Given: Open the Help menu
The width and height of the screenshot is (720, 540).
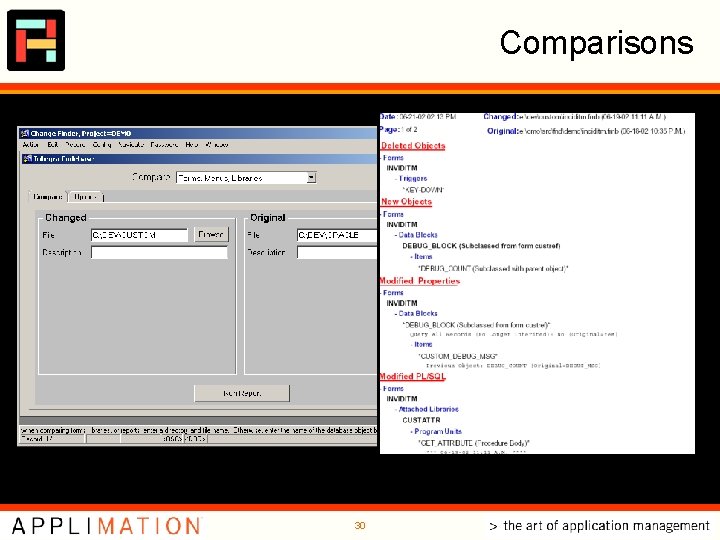Looking at the screenshot, I should click(x=191, y=145).
